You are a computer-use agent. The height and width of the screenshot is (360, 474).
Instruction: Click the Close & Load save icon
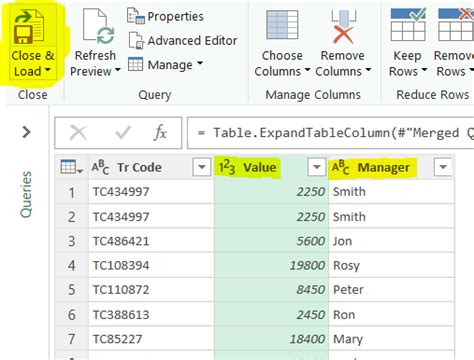point(29,27)
